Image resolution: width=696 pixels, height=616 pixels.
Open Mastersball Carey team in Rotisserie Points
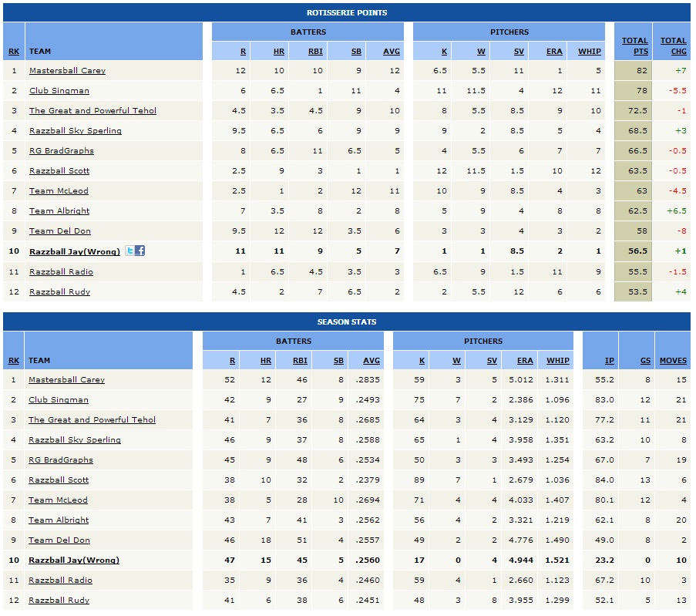tap(68, 71)
